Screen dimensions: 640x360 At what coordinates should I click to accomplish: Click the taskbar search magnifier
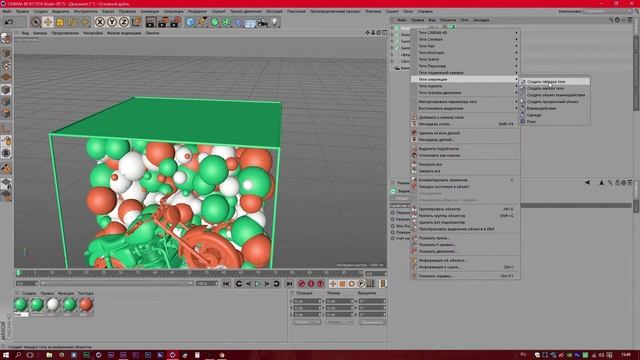pos(18,355)
